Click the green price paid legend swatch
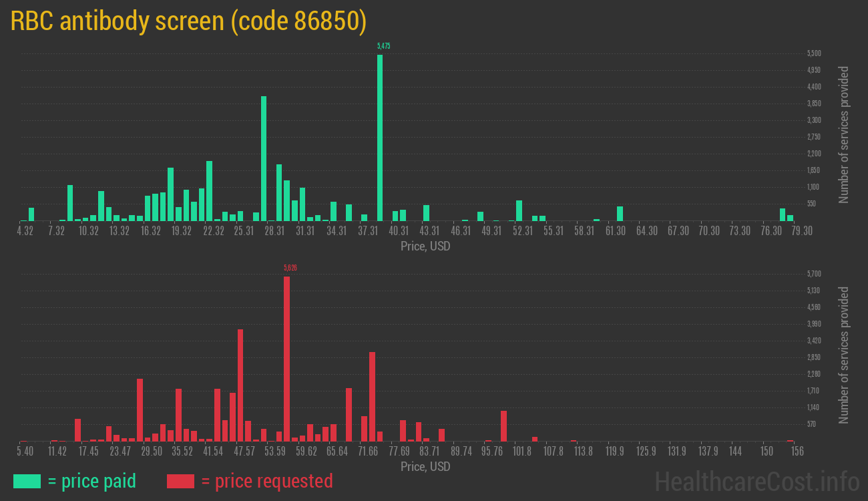The height and width of the screenshot is (501, 868). [x=27, y=481]
